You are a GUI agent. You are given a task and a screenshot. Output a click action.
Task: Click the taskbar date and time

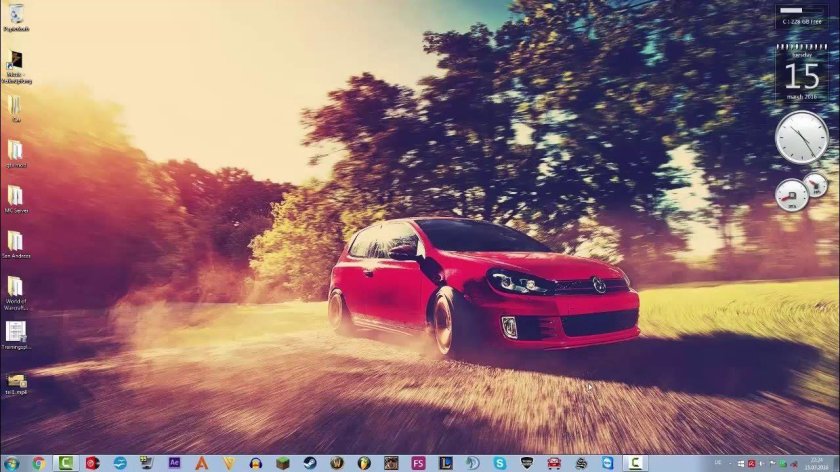pyautogui.click(x=817, y=463)
